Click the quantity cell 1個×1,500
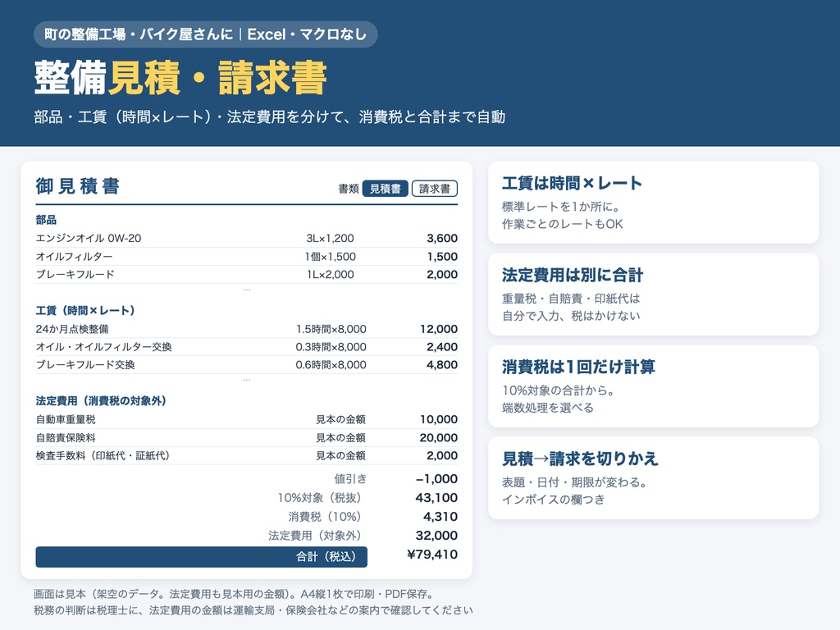The image size is (840, 630). click(x=330, y=257)
